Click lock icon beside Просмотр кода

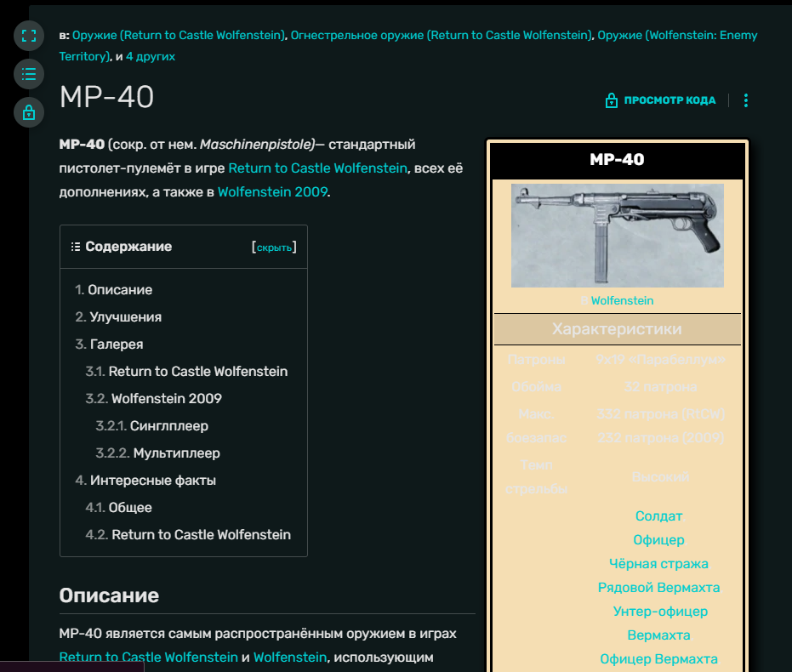click(x=611, y=100)
